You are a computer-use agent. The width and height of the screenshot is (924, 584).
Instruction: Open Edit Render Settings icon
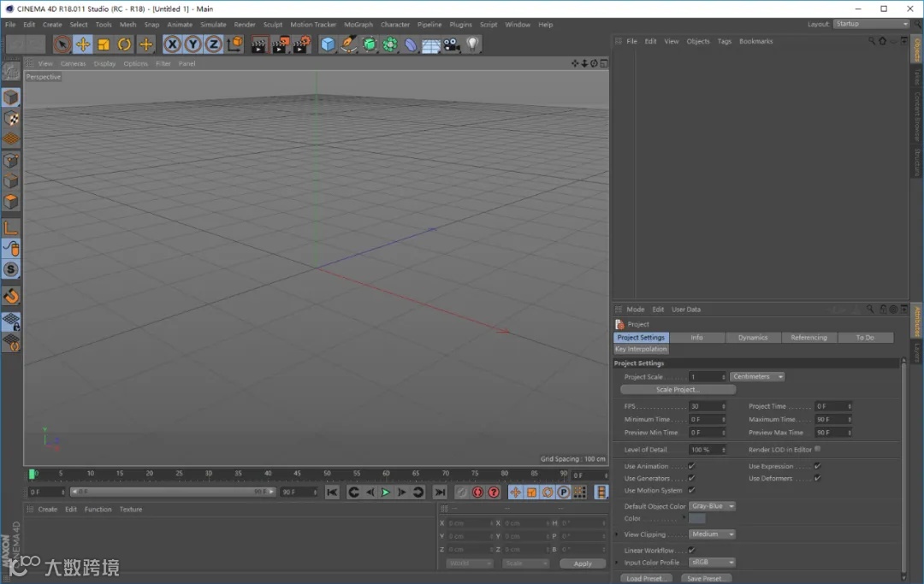click(301, 44)
